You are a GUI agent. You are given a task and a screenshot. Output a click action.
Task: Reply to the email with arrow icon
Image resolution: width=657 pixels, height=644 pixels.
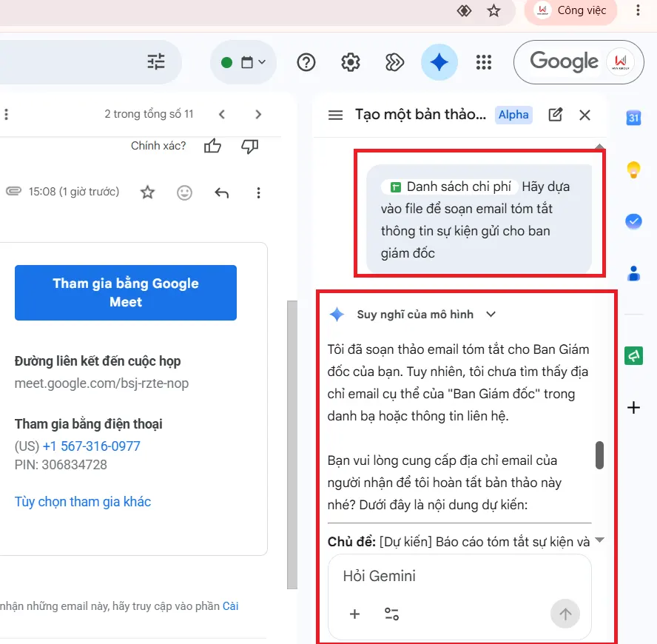222,192
